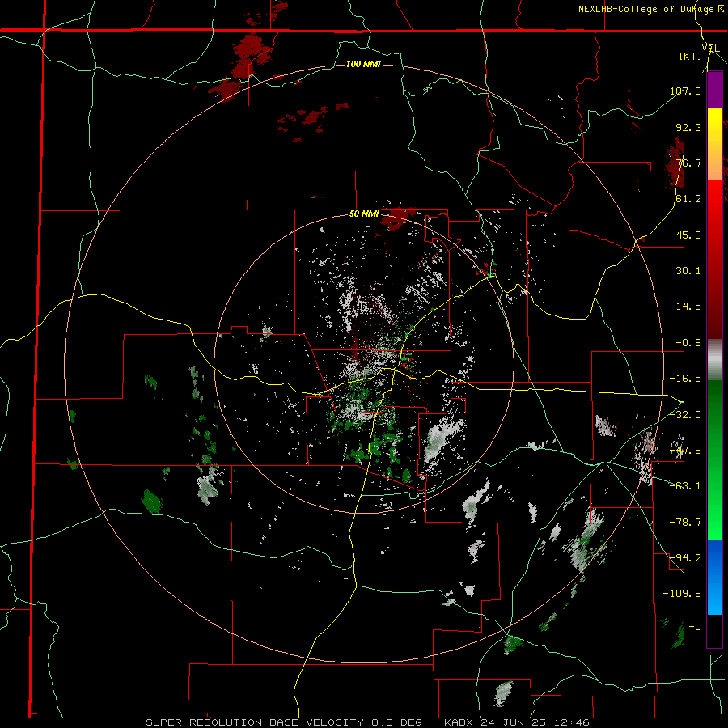Screen dimensions: 728x728
Task: Select the 30.1 velocity scale value
Action: coord(688,271)
